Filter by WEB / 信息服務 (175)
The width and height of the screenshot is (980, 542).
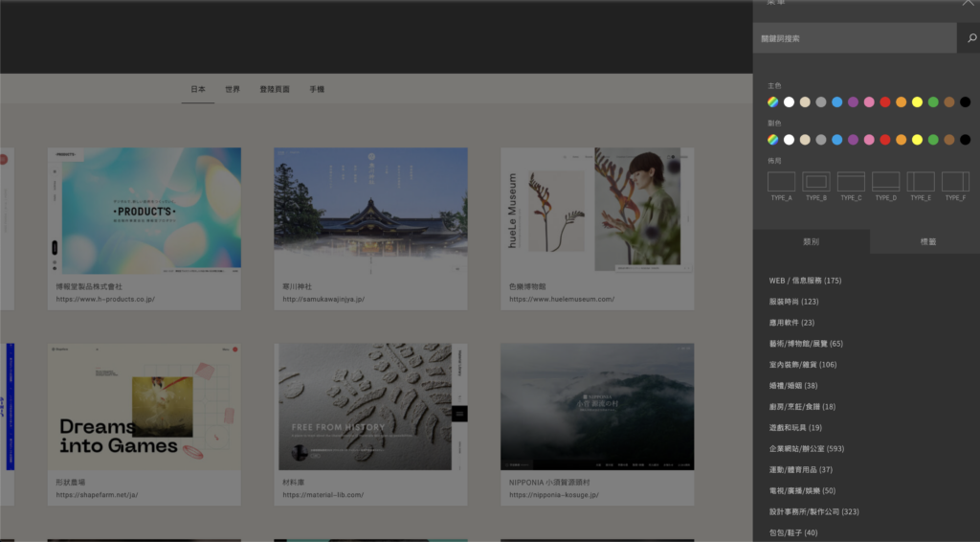tap(805, 281)
